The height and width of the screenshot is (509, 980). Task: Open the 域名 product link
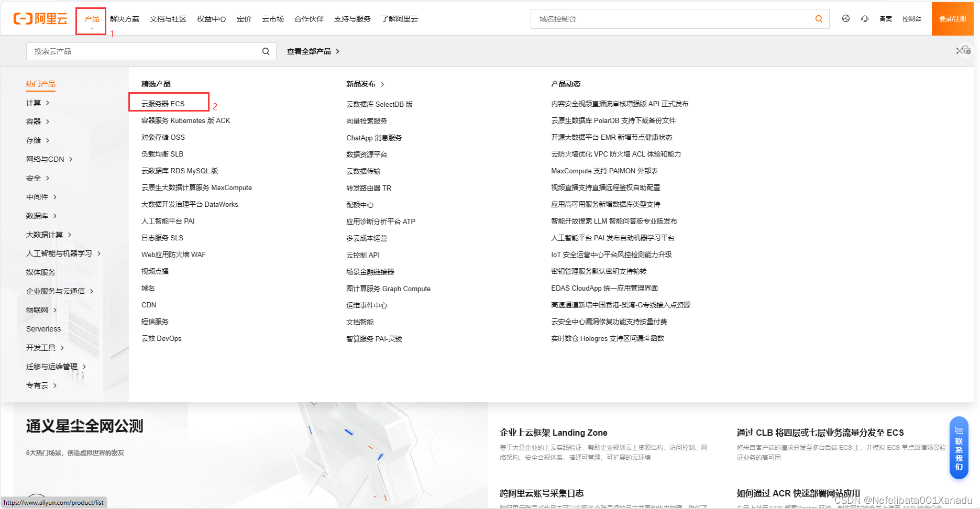tap(148, 288)
